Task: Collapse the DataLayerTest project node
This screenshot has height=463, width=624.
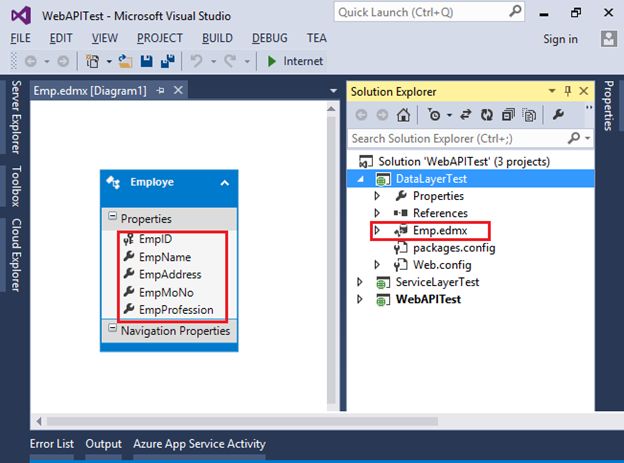Action: pos(361,179)
